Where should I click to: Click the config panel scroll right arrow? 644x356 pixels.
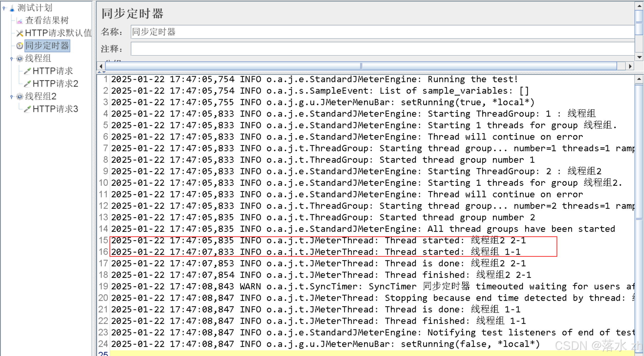[630, 66]
